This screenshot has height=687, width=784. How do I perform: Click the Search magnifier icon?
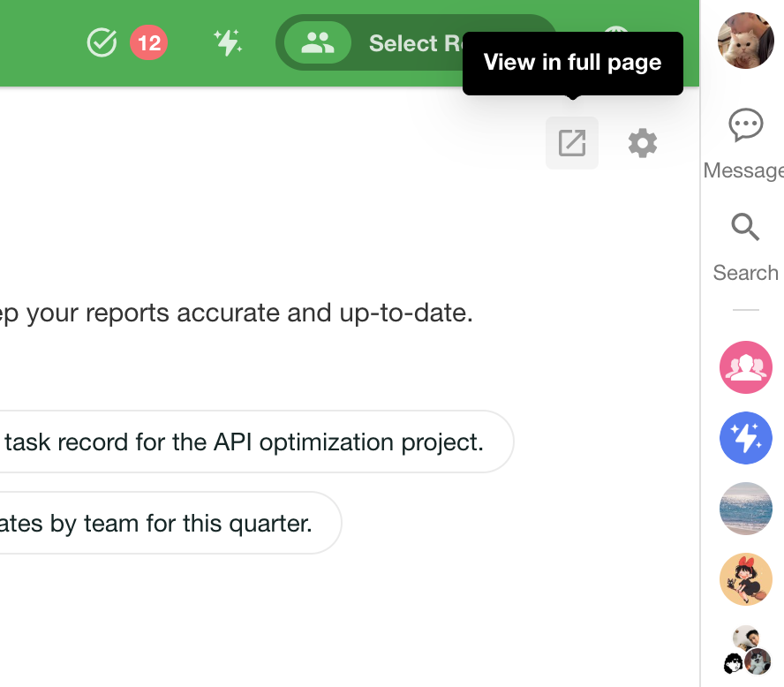(x=746, y=228)
